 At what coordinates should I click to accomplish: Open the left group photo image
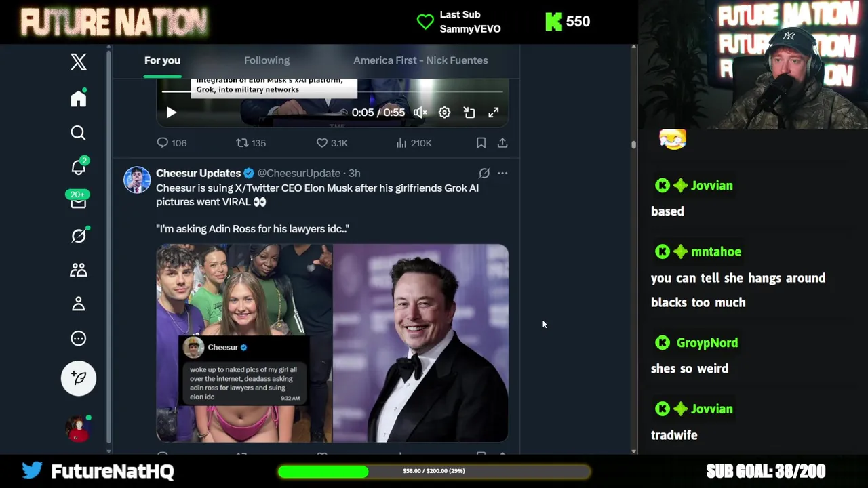(244, 343)
